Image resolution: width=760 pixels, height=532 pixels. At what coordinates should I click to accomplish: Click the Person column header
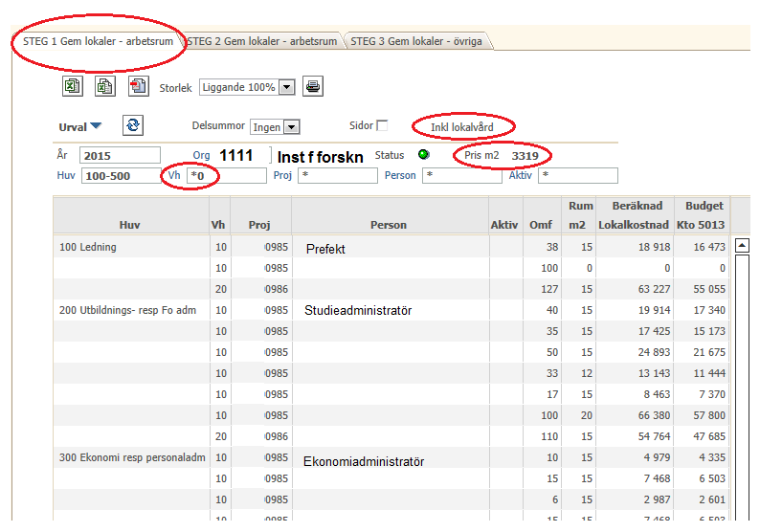(x=389, y=225)
